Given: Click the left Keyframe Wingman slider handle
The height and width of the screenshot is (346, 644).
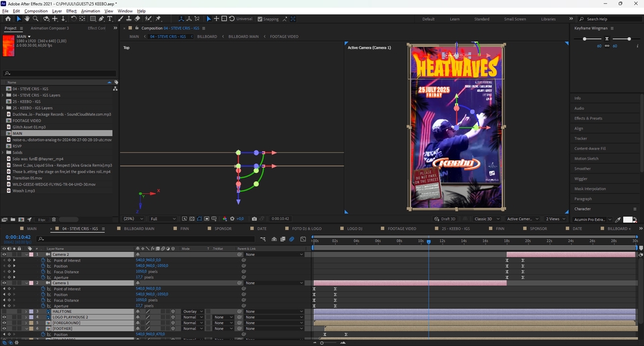Looking at the screenshot, I should pyautogui.click(x=585, y=39).
